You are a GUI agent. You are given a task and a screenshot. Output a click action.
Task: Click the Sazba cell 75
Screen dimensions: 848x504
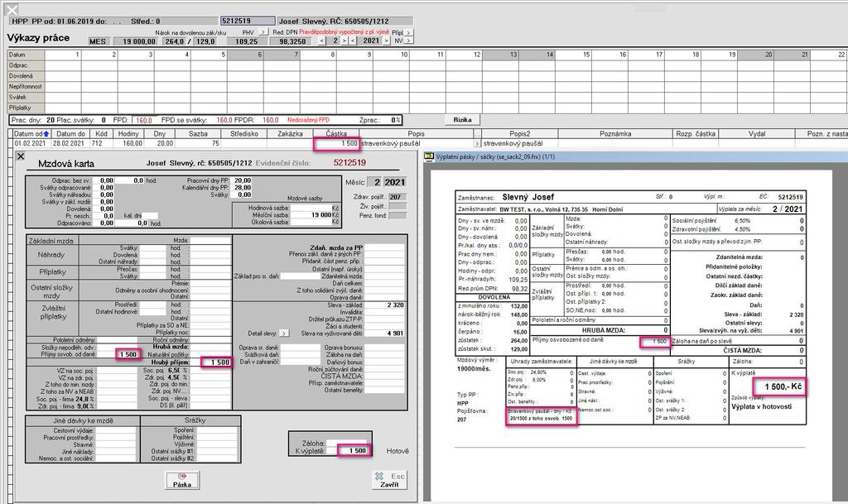(198, 144)
